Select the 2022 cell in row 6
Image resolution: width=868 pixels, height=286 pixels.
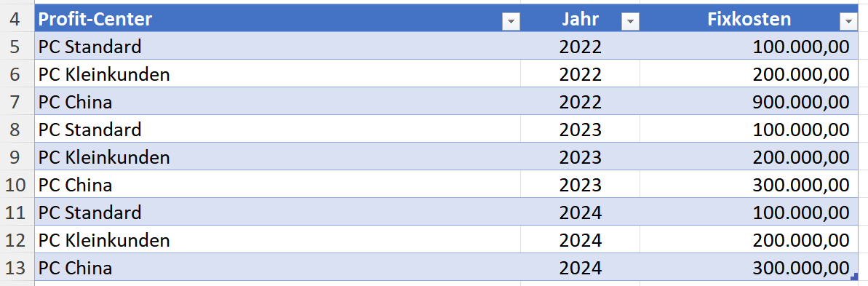580,74
